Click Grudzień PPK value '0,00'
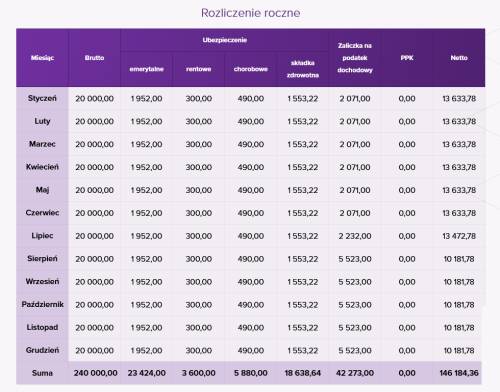The image size is (500, 392). pos(407,351)
